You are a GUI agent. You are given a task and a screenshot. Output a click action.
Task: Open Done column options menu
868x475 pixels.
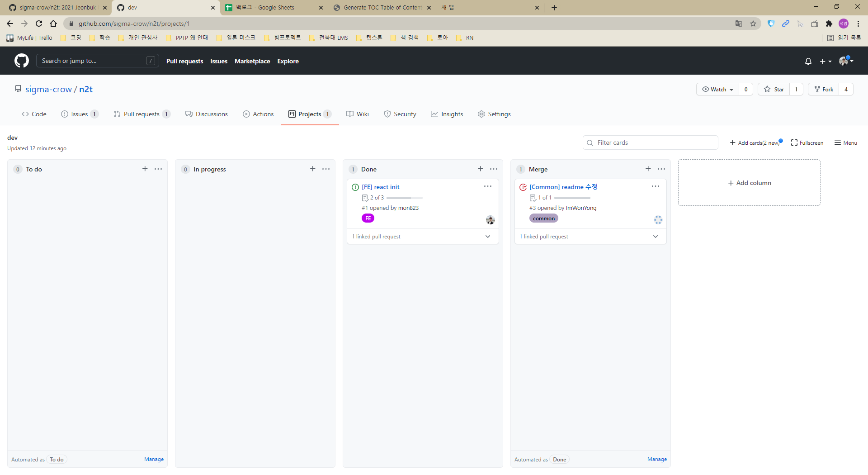494,169
